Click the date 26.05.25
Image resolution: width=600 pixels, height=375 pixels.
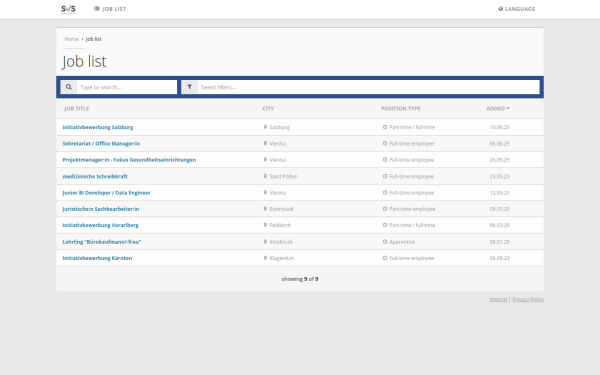click(x=499, y=160)
